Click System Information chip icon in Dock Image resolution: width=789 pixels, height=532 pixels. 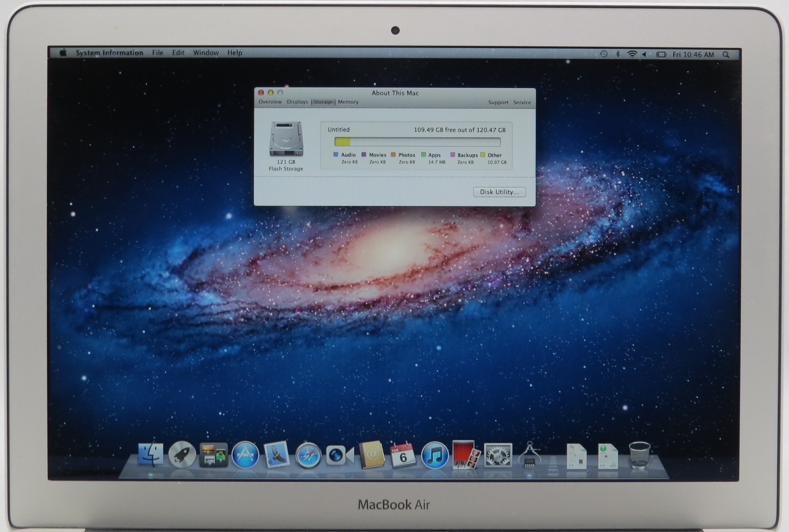tap(529, 455)
